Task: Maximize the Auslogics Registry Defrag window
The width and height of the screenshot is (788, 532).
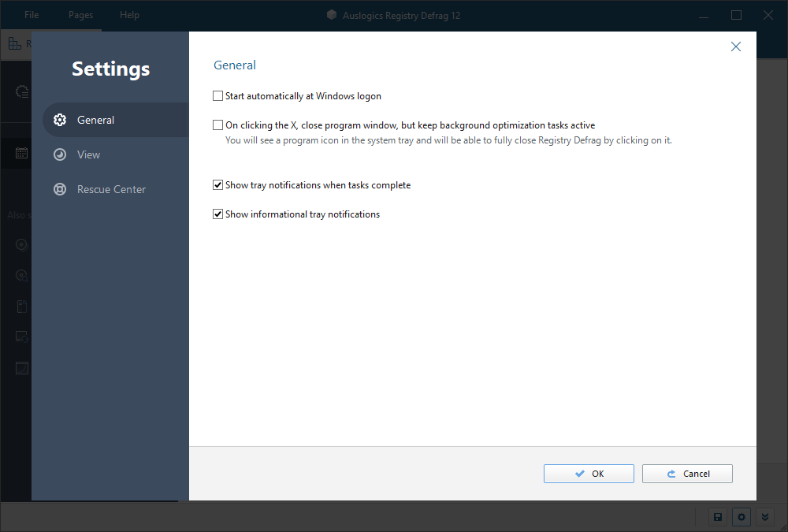Action: [x=736, y=15]
